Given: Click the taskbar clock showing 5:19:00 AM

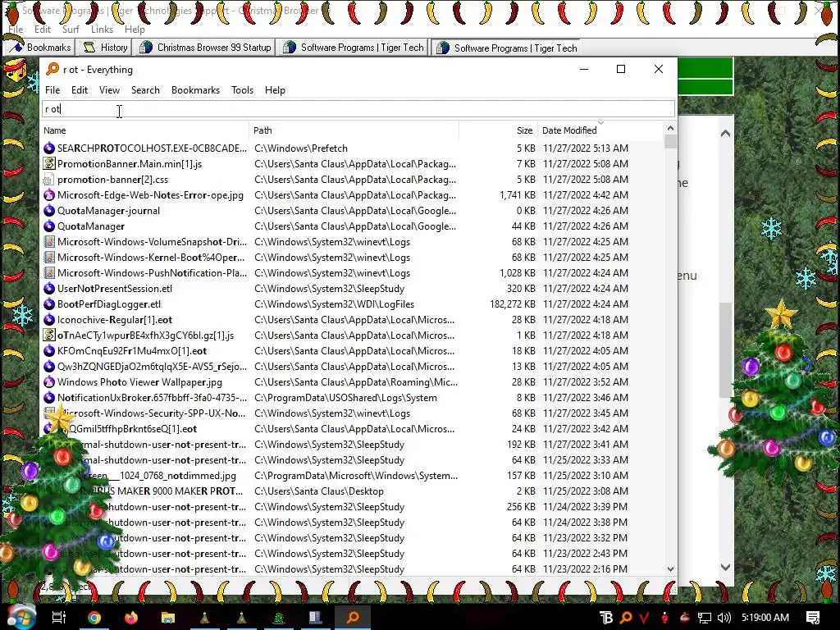Looking at the screenshot, I should click(x=765, y=618).
